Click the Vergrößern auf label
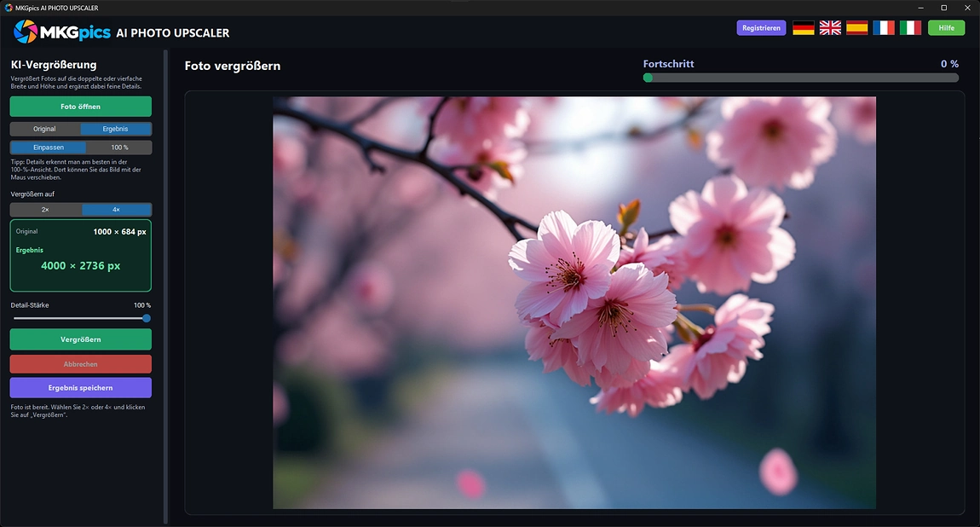The height and width of the screenshot is (527, 980). (x=32, y=194)
